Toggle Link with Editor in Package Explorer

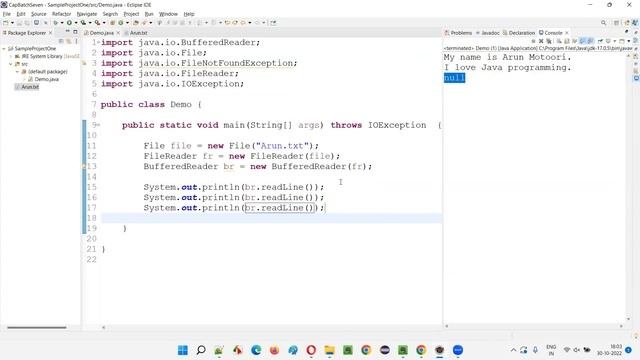(69, 41)
